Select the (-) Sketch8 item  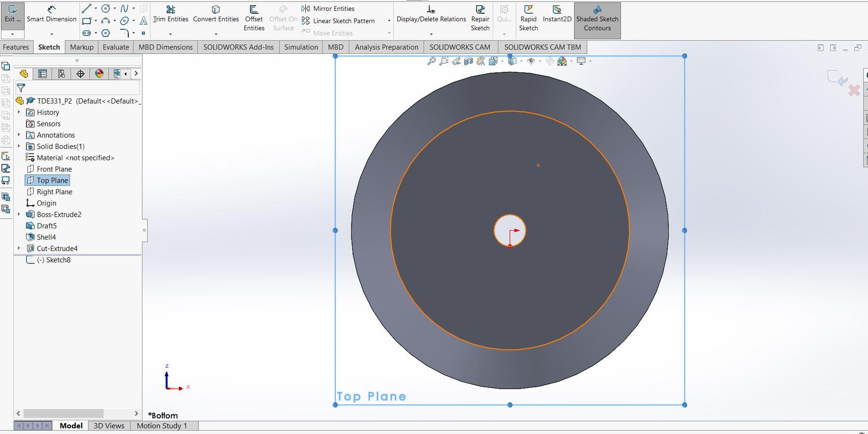(x=48, y=260)
